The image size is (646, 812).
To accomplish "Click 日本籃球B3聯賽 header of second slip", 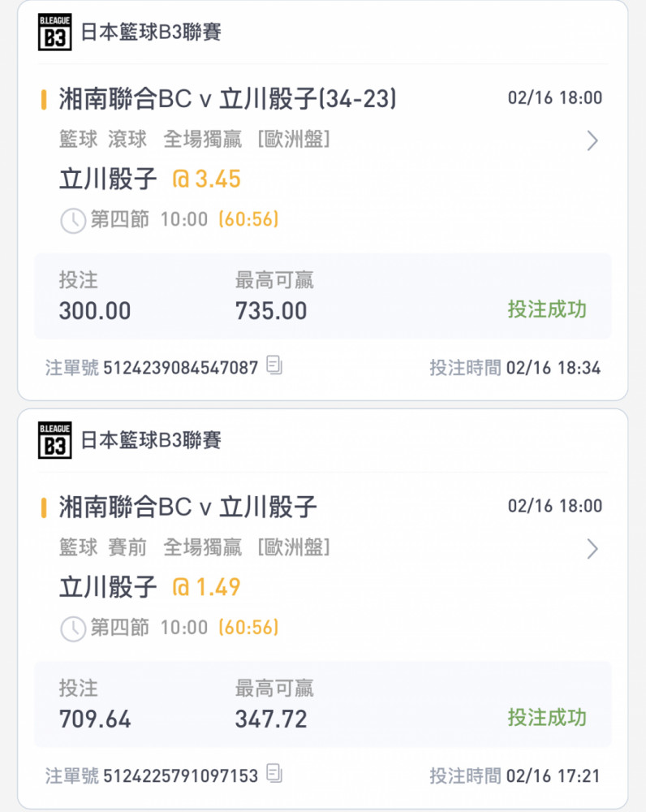I will pos(151,440).
